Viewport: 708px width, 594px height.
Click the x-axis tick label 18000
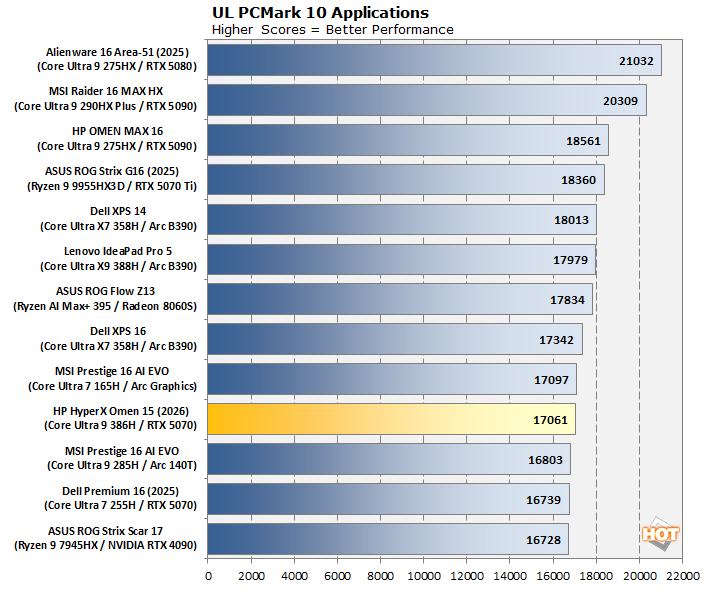(x=596, y=576)
